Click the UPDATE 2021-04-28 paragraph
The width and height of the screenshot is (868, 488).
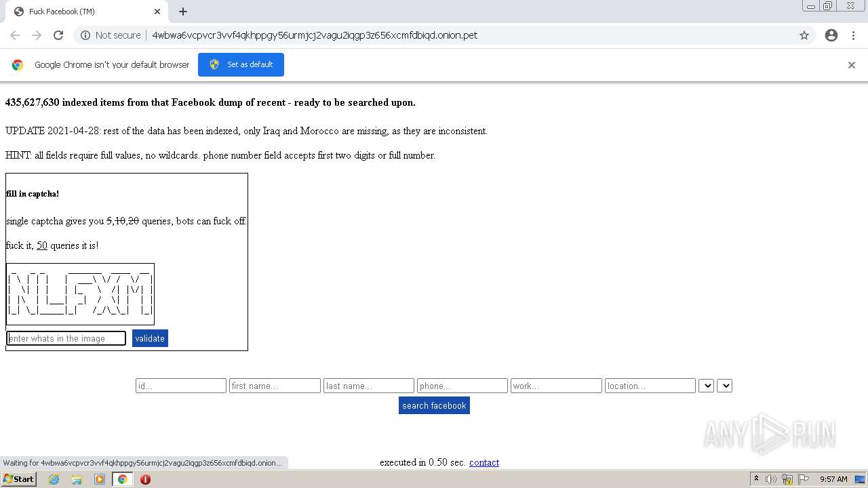(246, 131)
